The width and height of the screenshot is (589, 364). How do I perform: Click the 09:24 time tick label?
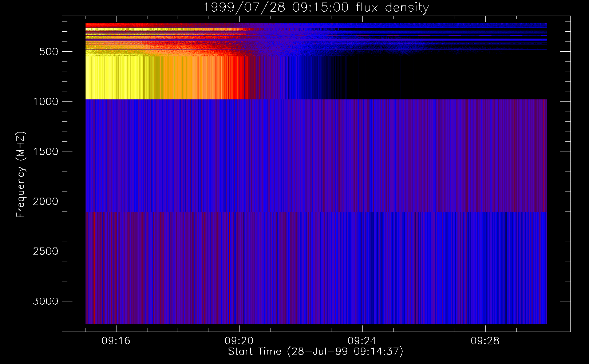coord(362,341)
